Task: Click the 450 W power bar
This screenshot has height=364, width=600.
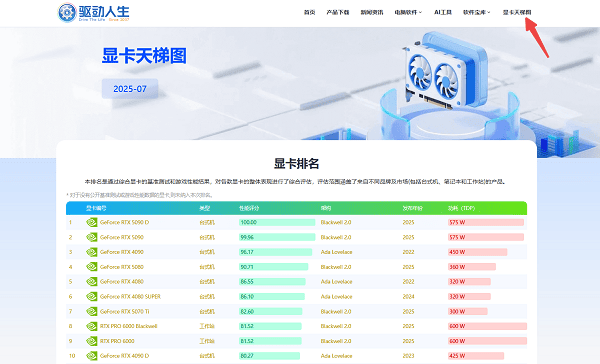Action: [x=478, y=252]
